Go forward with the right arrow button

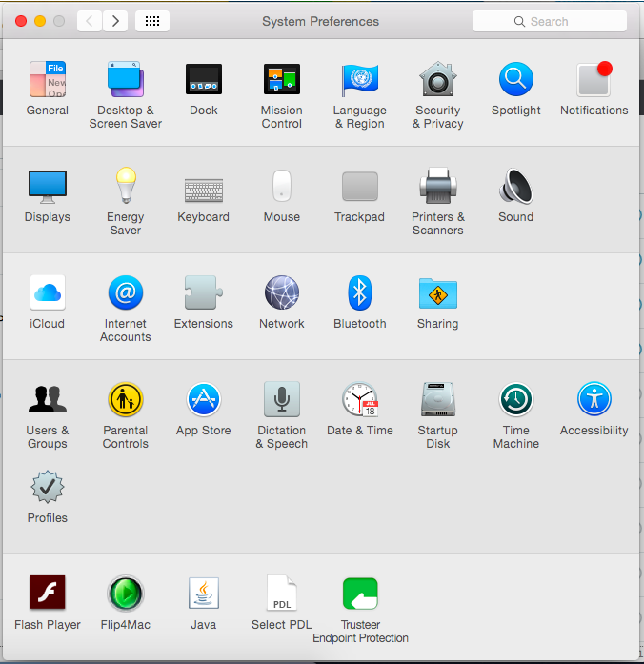[x=115, y=21]
